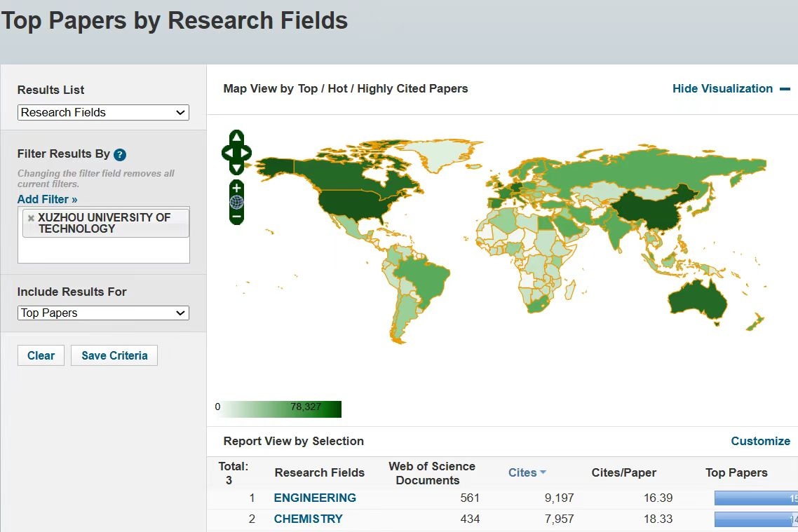
Task: Click the Chemistry top papers bar
Action: pos(756,519)
